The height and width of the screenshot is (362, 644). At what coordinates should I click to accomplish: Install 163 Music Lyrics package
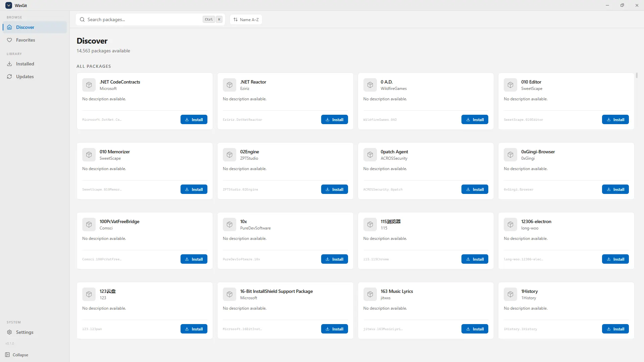click(x=475, y=329)
